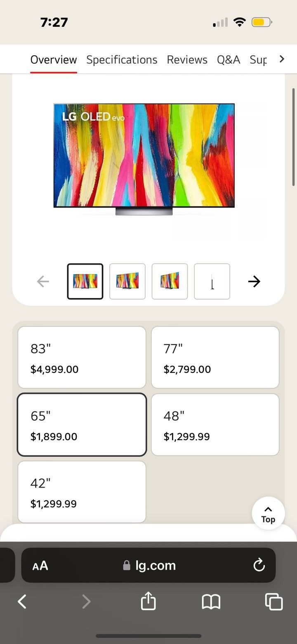Open the share sheet in Safari
The image size is (297, 644).
[148, 601]
